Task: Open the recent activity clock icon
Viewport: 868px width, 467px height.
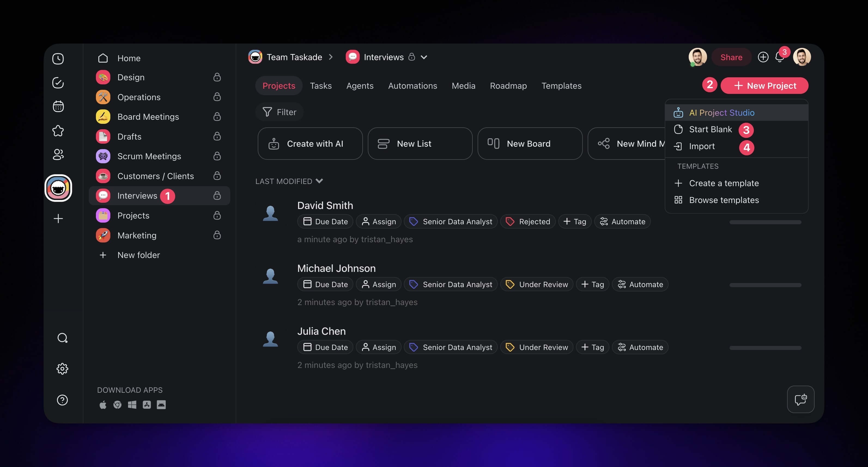Action: pos(58,59)
